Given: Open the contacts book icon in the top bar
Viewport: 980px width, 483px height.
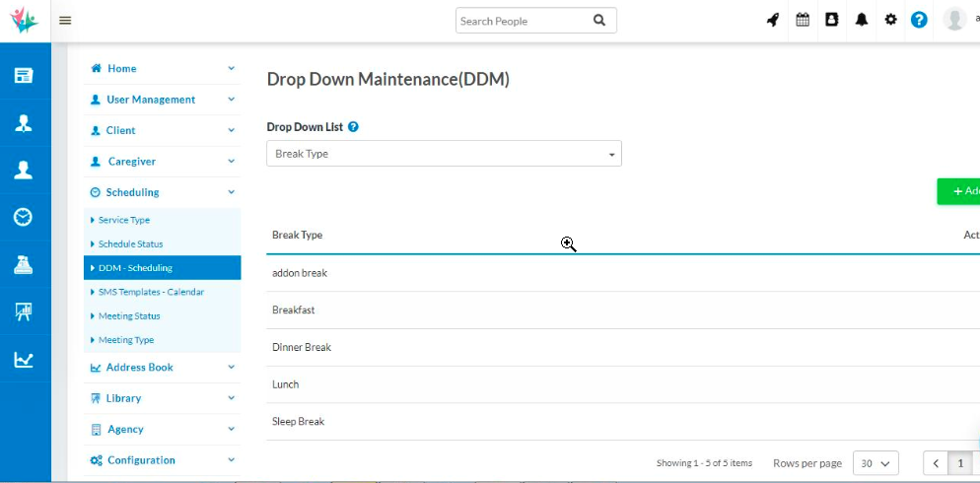Looking at the screenshot, I should pyautogui.click(x=831, y=20).
